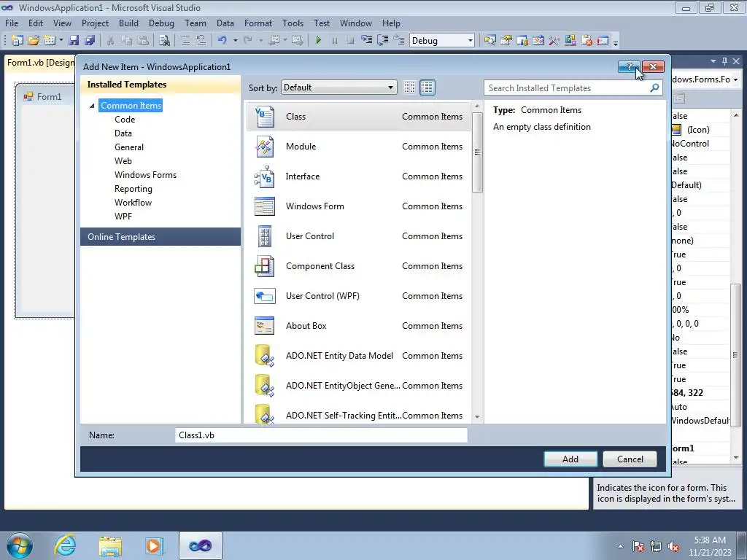This screenshot has height=560, width=747.
Task: Switch to small icons view
Action: coord(409,87)
